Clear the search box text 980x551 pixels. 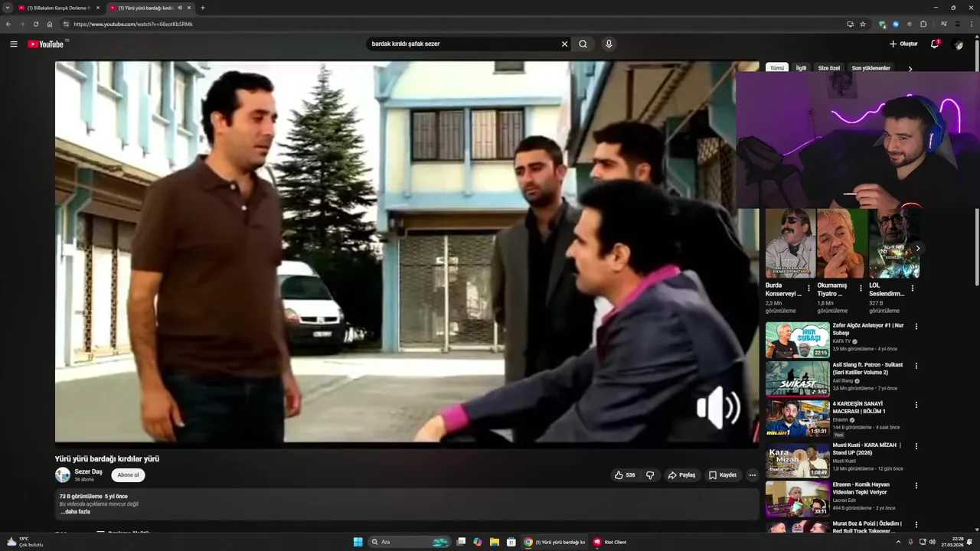(564, 44)
